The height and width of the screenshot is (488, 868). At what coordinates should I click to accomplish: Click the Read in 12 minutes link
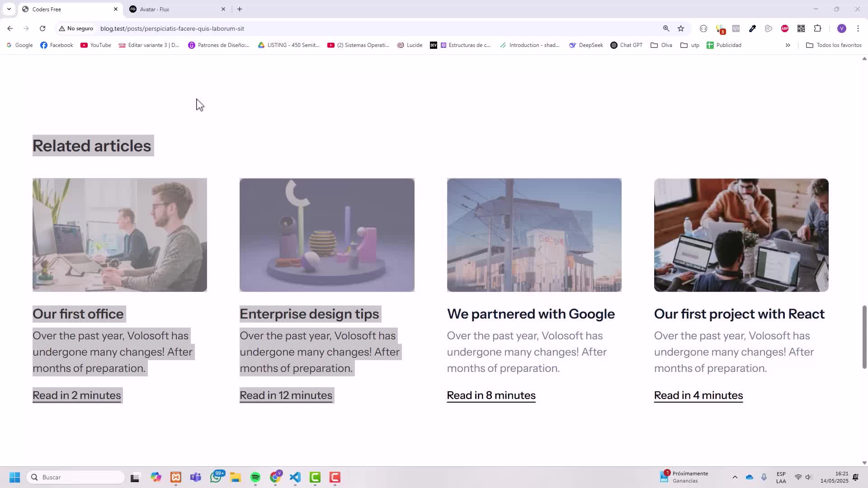286,395
